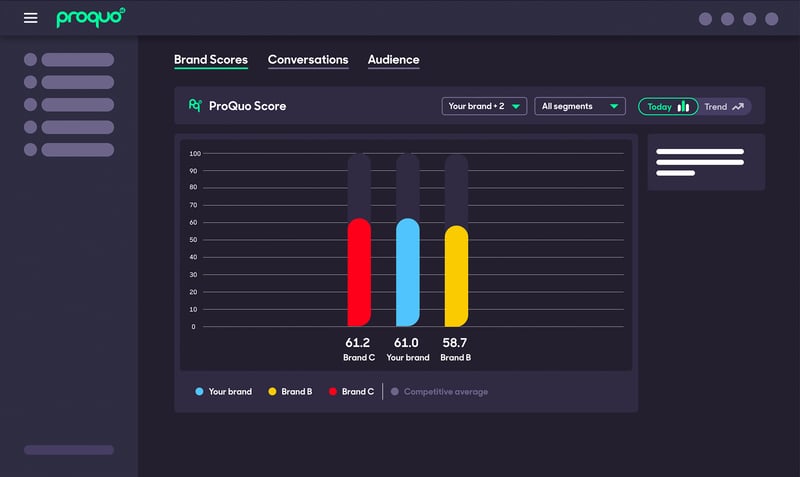Expand the Your brand + 2 dropdown
Viewport: 800px width, 477px height.
pos(484,106)
